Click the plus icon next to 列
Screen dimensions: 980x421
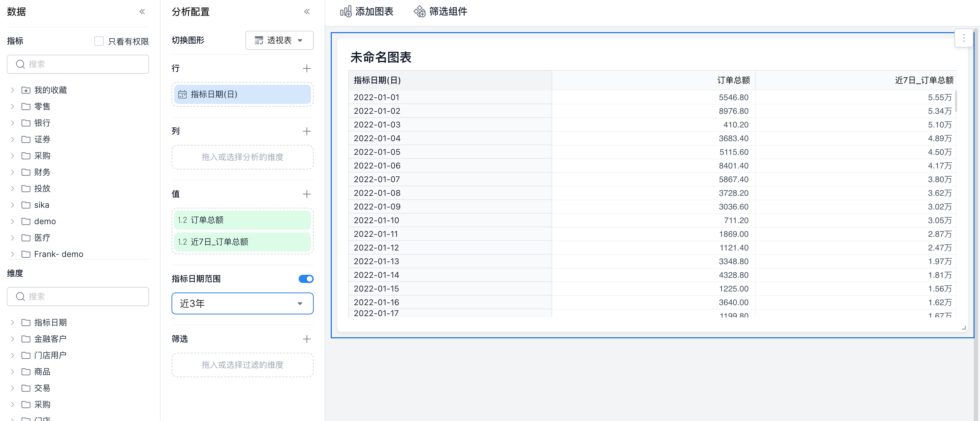click(307, 131)
